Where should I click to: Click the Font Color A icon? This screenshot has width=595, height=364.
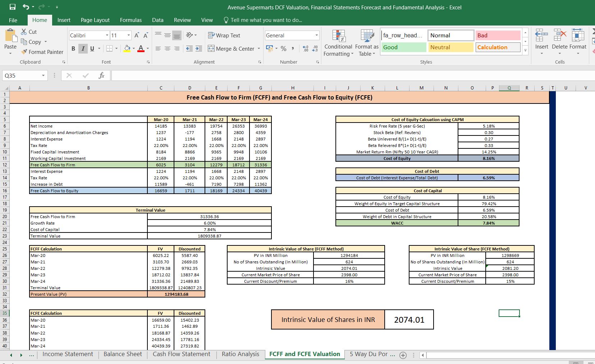coord(141,49)
